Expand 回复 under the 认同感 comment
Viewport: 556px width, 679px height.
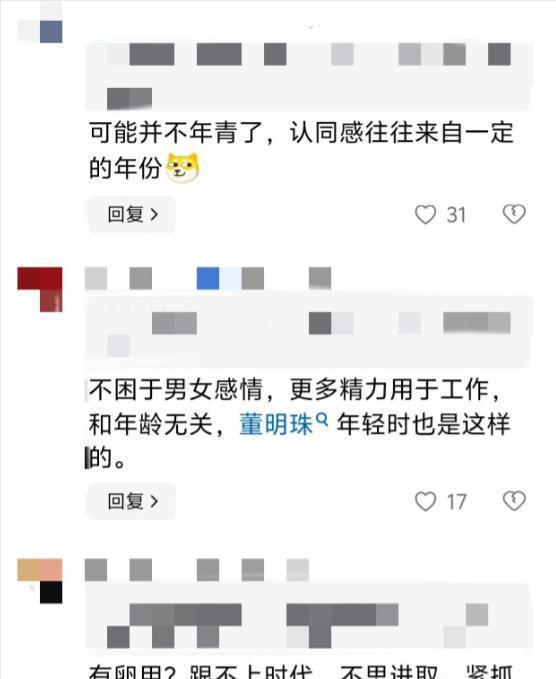(132, 214)
